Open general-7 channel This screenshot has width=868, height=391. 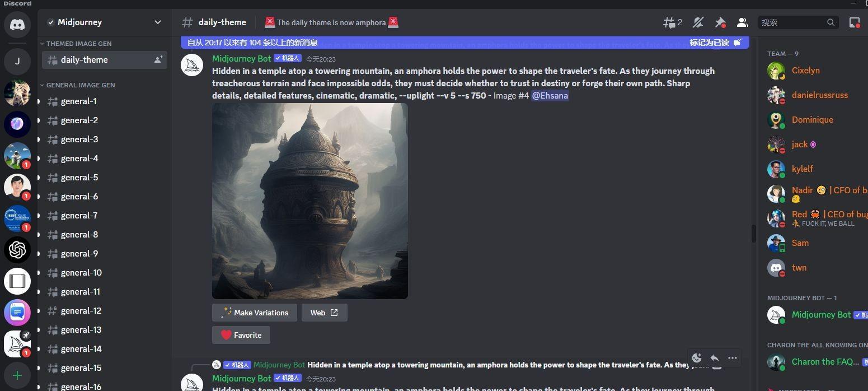tap(105, 216)
